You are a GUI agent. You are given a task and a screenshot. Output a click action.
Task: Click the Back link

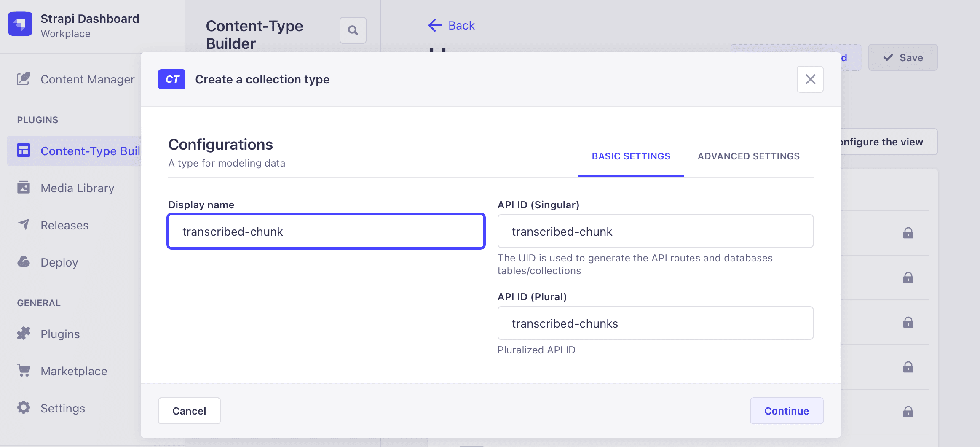point(451,25)
